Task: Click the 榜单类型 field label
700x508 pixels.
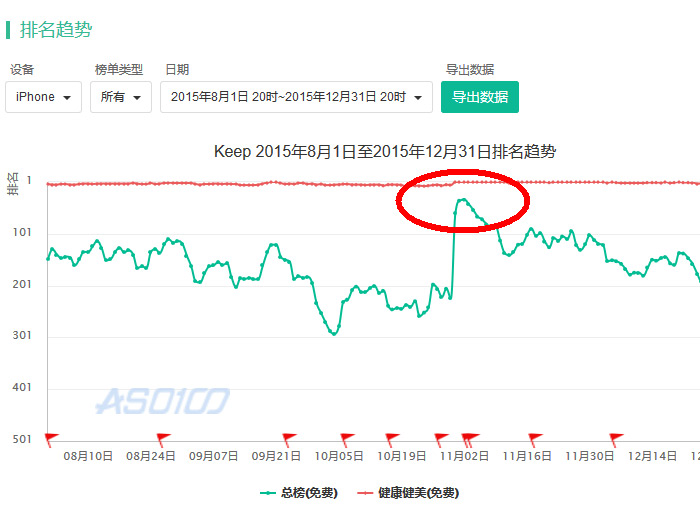Action: (x=119, y=70)
